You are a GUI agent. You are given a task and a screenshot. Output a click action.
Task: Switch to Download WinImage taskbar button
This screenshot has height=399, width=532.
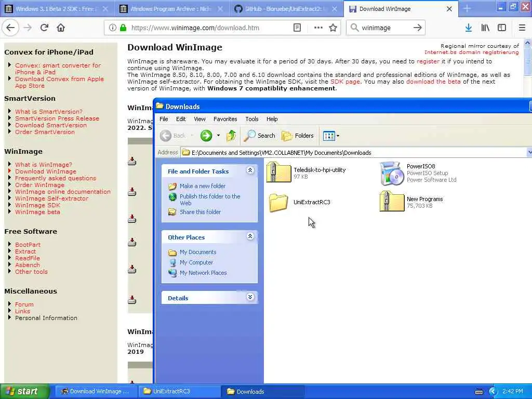(x=96, y=391)
